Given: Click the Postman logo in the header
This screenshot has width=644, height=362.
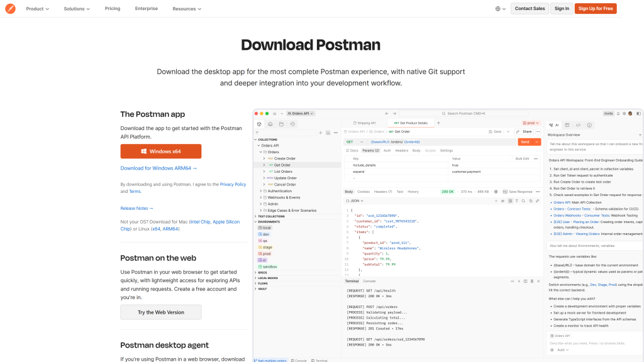Looking at the screenshot, I should tap(10, 8).
